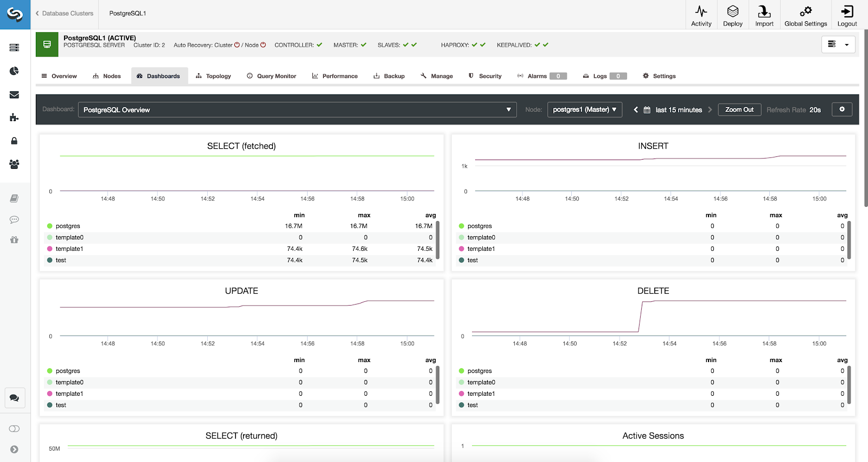Shift time range backward with left chevron

(636, 110)
